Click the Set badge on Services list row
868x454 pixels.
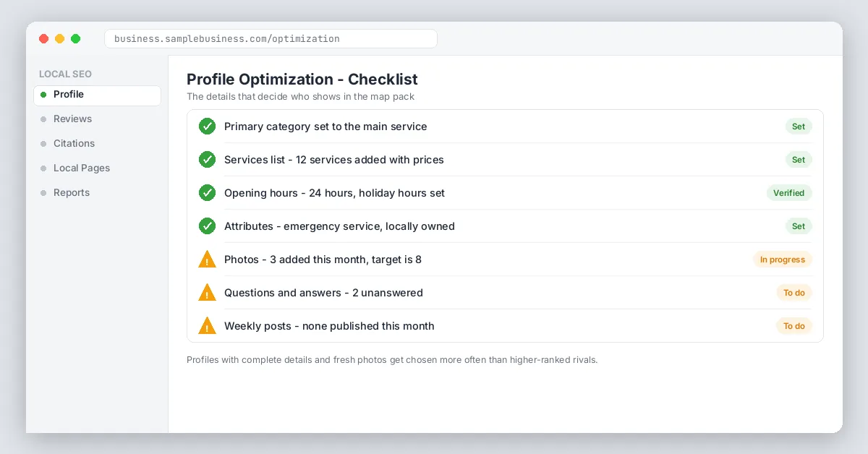799,160
